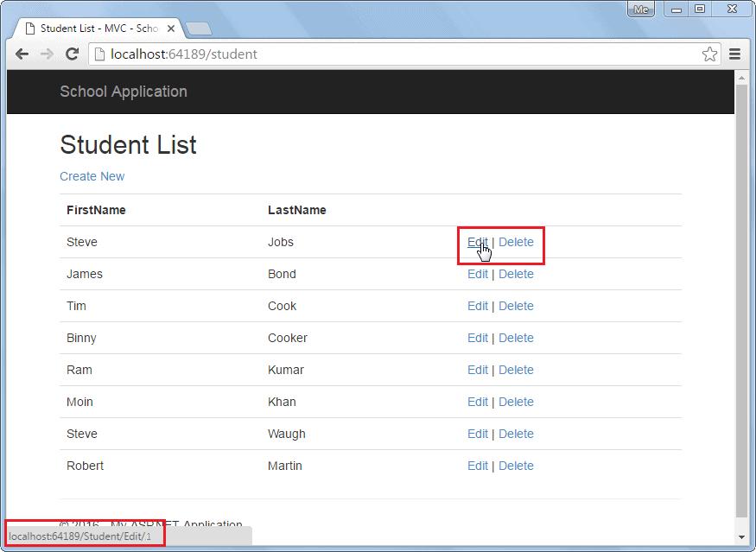
Task: Edit the Ram Kumar student entry
Action: click(478, 370)
